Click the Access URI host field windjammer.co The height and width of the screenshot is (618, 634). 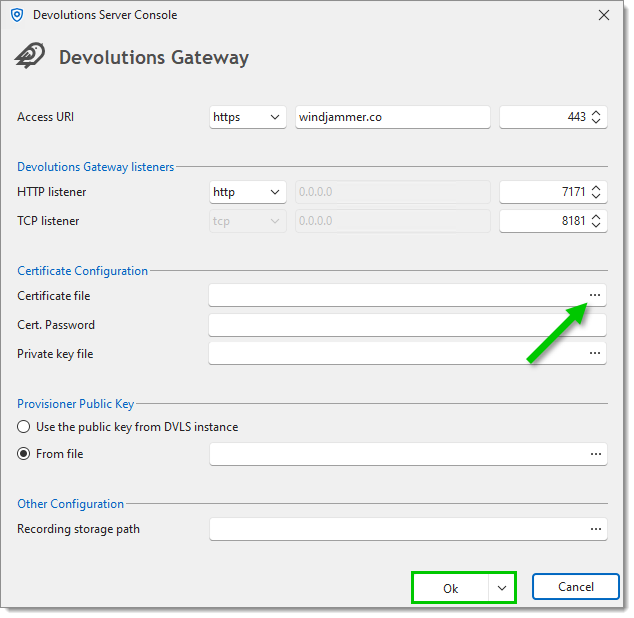pyautogui.click(x=393, y=117)
